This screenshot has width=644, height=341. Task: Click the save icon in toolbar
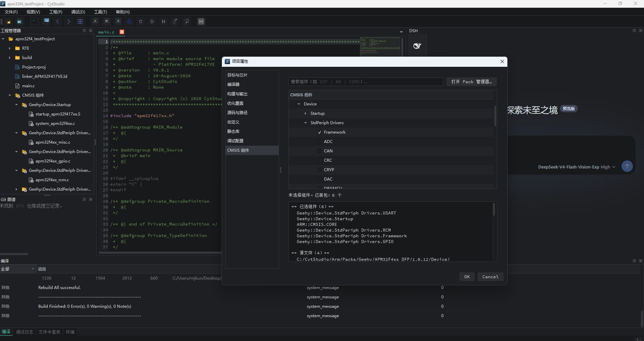click(19, 21)
